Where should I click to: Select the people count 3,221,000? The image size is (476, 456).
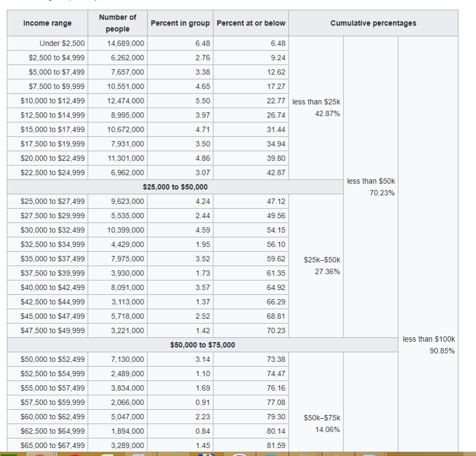(x=127, y=330)
